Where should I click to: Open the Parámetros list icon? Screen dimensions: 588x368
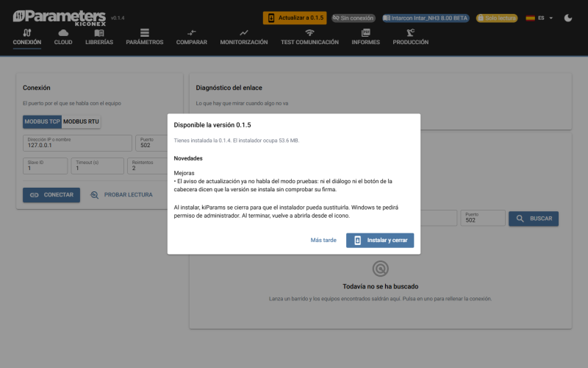144,32
